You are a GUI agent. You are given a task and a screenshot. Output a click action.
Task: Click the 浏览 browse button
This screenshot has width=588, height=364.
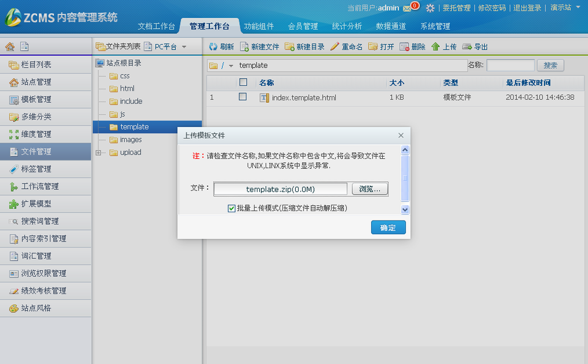[370, 189]
